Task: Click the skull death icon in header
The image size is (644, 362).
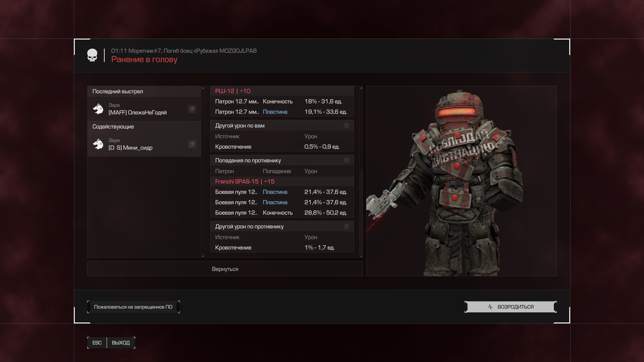Action: pos(92,55)
